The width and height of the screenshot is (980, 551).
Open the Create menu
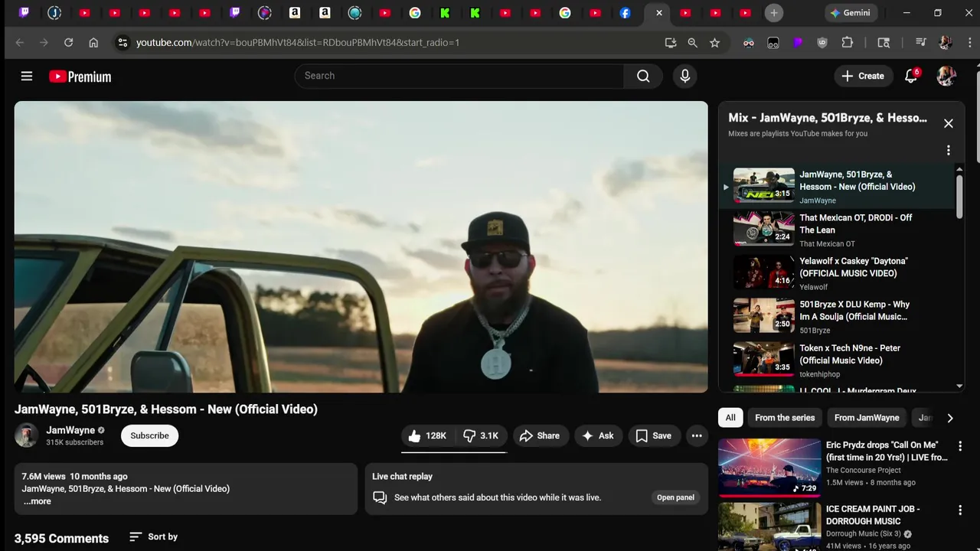click(x=863, y=76)
